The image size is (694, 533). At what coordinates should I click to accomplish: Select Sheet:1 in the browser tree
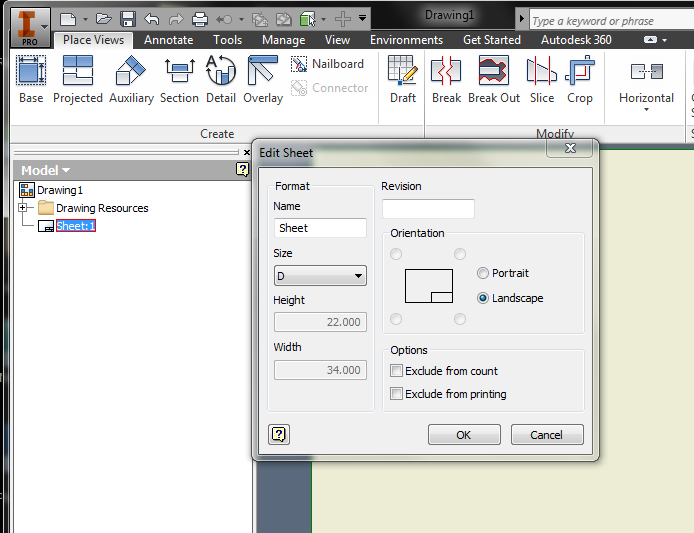76,226
